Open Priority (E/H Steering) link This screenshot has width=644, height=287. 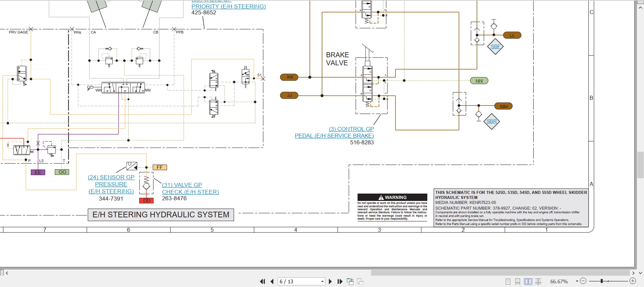click(228, 6)
